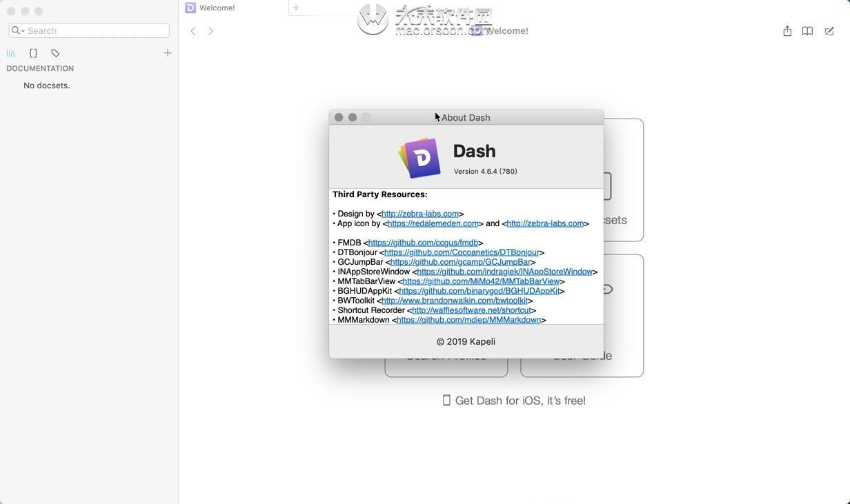Open the GCJumpBar GitHub link

pos(460,262)
